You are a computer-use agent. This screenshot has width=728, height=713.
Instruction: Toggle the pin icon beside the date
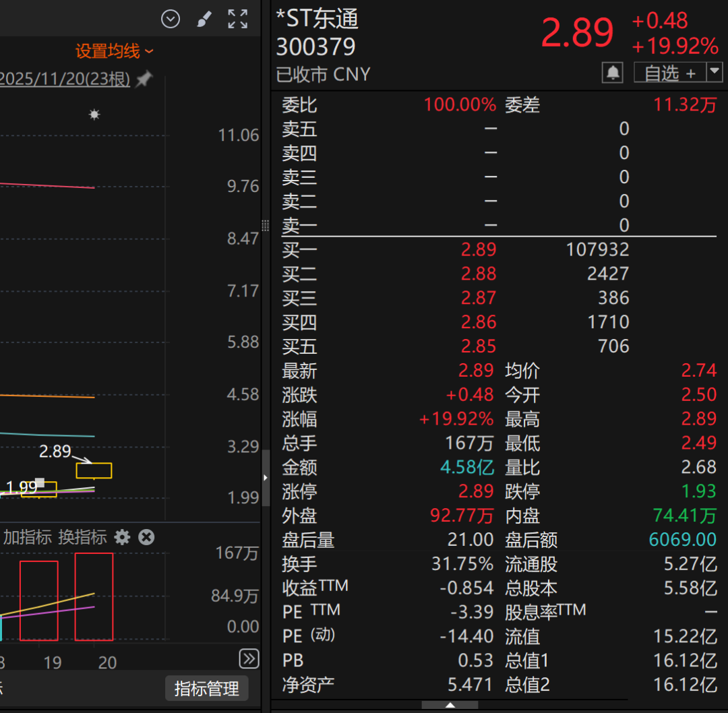click(x=144, y=79)
